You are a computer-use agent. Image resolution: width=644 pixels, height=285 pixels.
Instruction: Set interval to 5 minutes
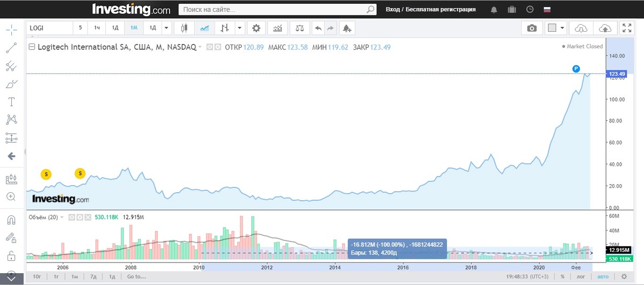tap(80, 28)
